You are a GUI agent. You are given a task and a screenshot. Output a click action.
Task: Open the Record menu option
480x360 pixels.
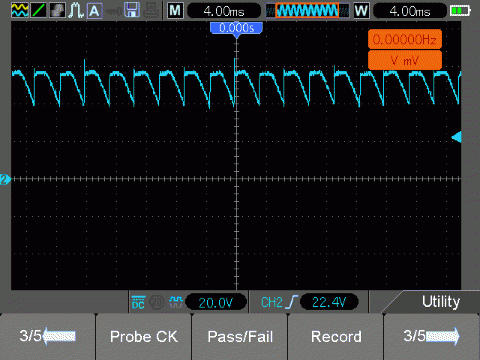(x=336, y=337)
